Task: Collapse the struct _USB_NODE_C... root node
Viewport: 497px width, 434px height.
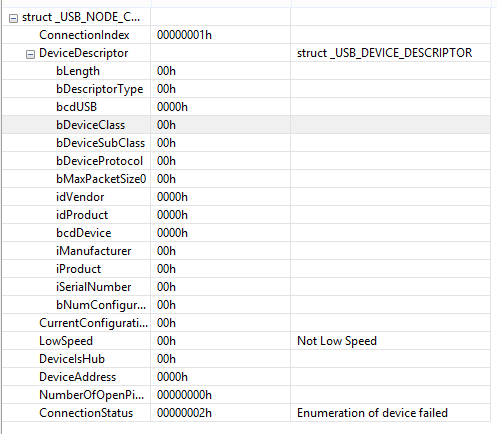Action: pyautogui.click(x=13, y=18)
